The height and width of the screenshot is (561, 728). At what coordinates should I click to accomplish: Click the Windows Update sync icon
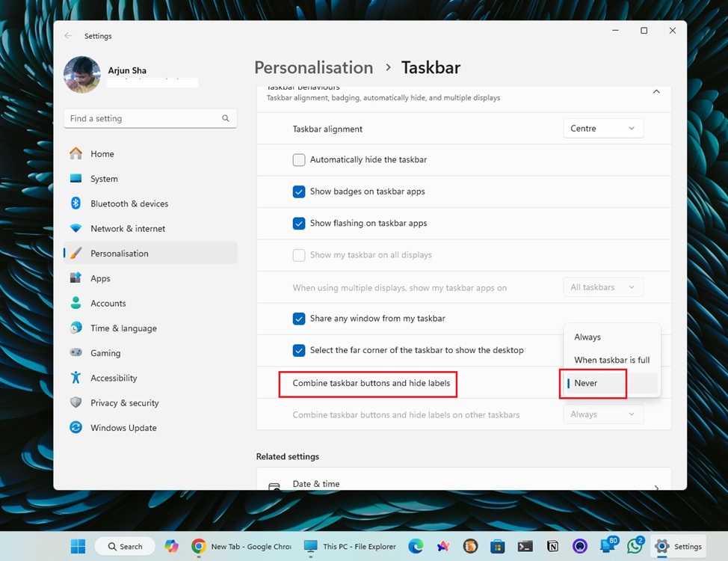(x=75, y=427)
